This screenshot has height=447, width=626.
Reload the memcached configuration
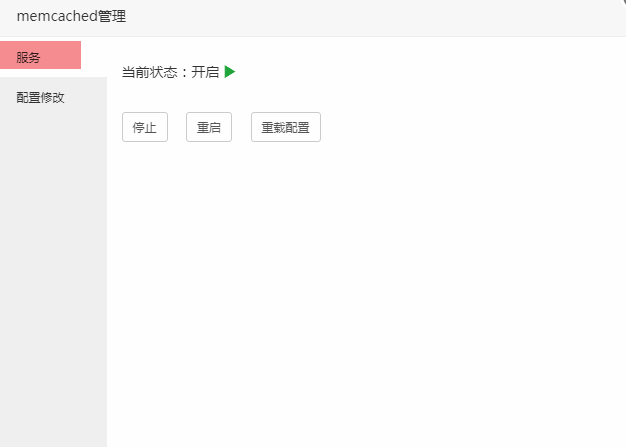tap(286, 127)
